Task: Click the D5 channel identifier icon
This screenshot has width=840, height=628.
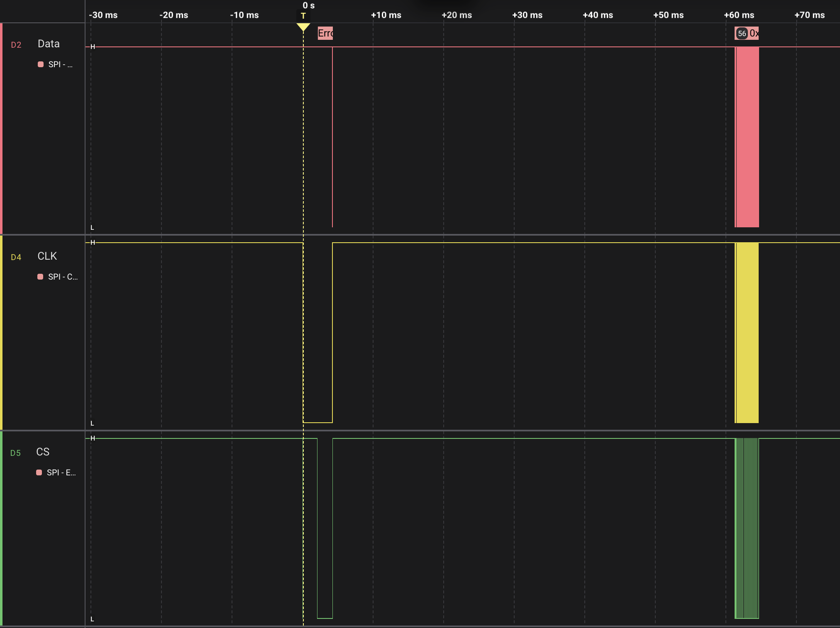Action: 16,453
